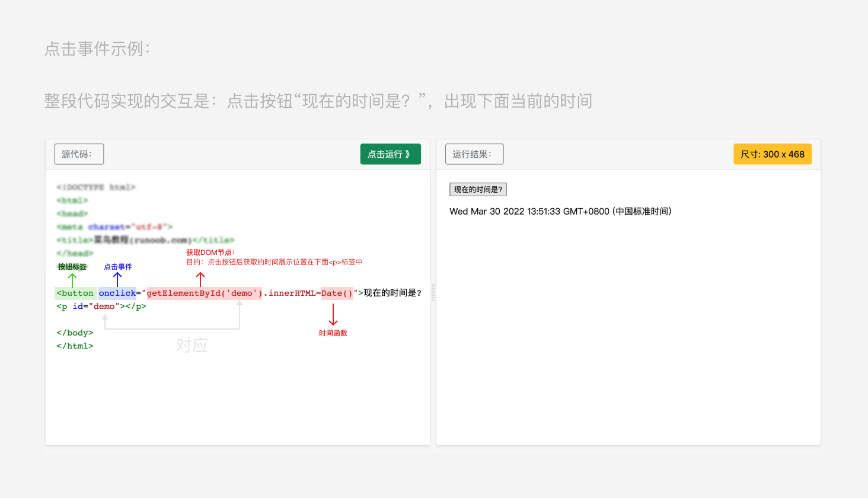Click the heading 点击事件示例
Image resolution: width=868 pixels, height=498 pixels.
point(97,49)
